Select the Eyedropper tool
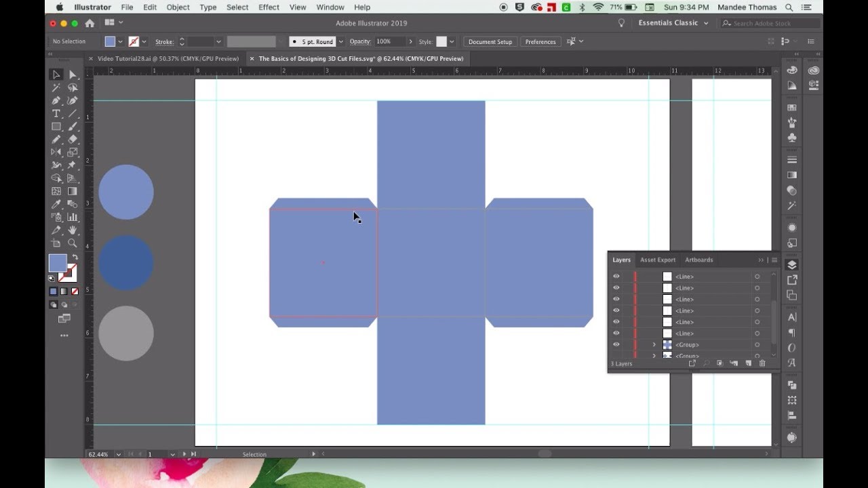The width and height of the screenshot is (868, 488). coord(56,204)
